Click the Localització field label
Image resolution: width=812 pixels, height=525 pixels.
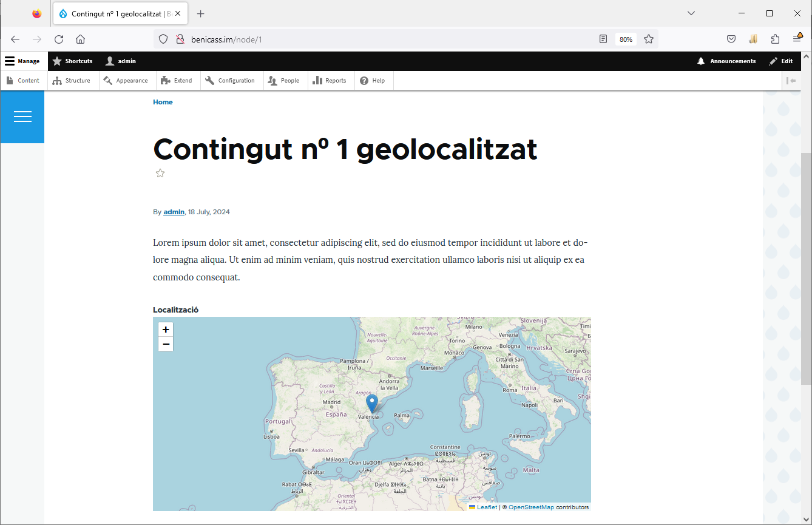pos(175,310)
